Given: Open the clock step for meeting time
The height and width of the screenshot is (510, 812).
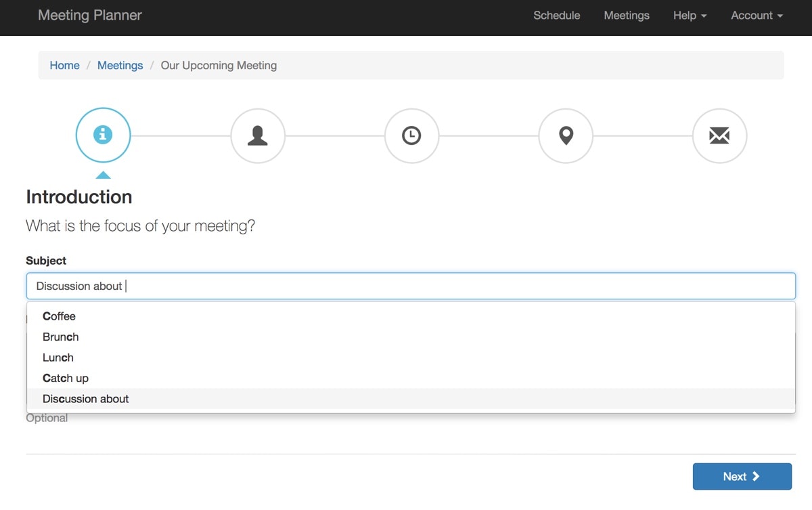Looking at the screenshot, I should pyautogui.click(x=411, y=135).
